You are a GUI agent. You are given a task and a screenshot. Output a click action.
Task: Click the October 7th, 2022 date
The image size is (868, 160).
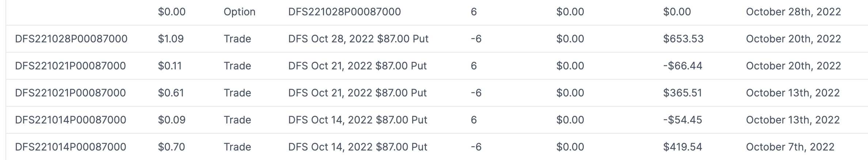click(x=790, y=147)
